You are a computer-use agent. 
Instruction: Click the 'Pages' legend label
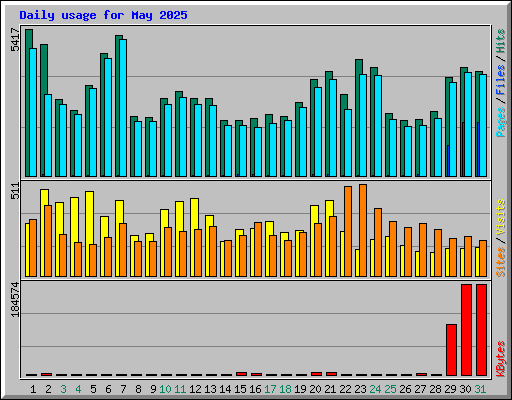pyautogui.click(x=501, y=122)
